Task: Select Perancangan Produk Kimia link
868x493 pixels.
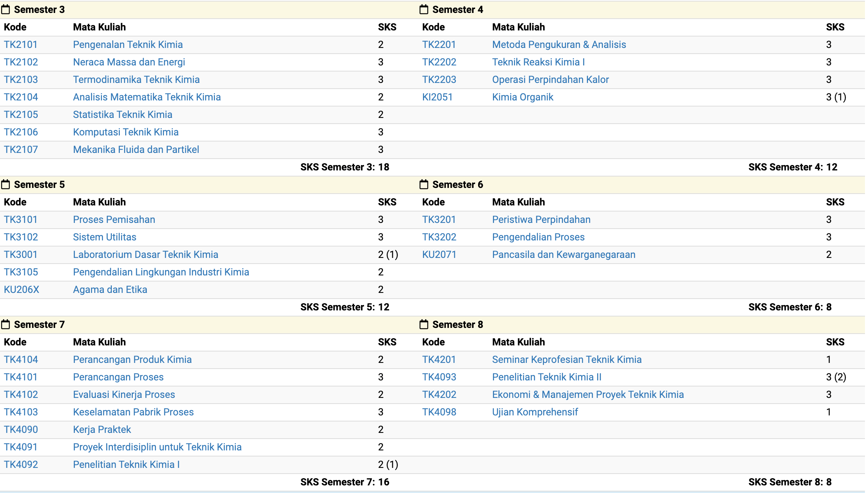Action: tap(132, 359)
